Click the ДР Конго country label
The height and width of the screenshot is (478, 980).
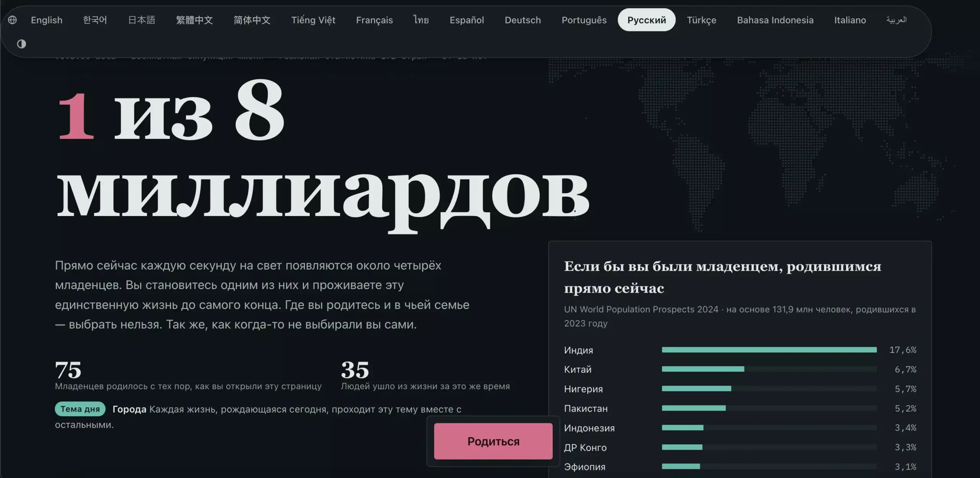585,447
